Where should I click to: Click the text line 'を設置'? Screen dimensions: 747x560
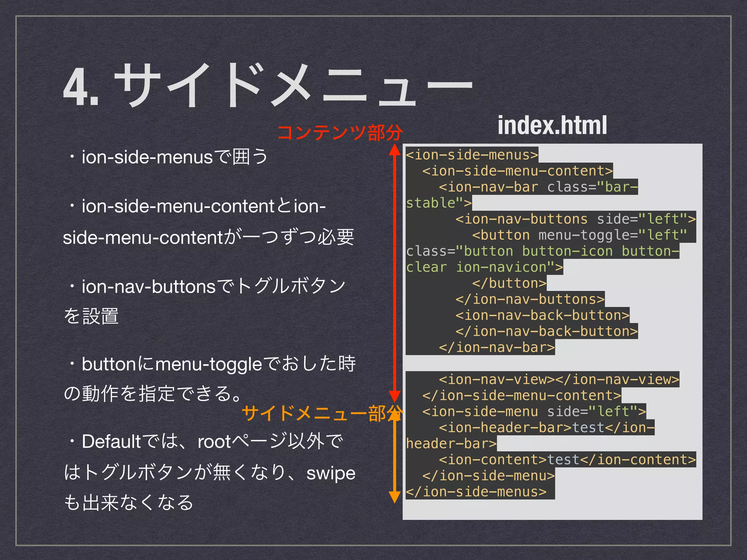pyautogui.click(x=91, y=316)
